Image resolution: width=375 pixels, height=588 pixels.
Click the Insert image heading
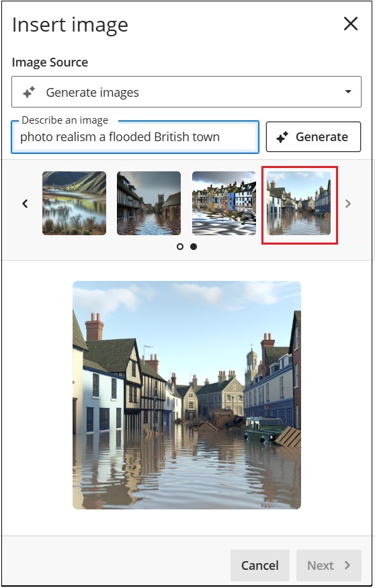70,25
